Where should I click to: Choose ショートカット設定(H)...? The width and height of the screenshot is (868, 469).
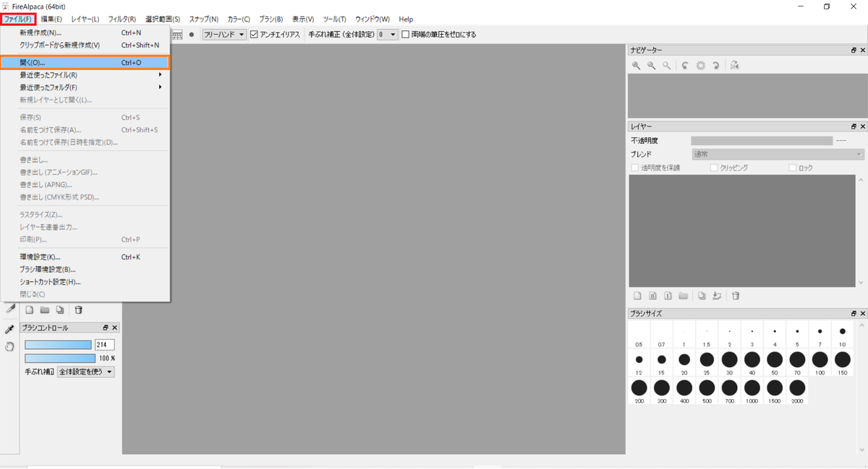click(x=85, y=282)
